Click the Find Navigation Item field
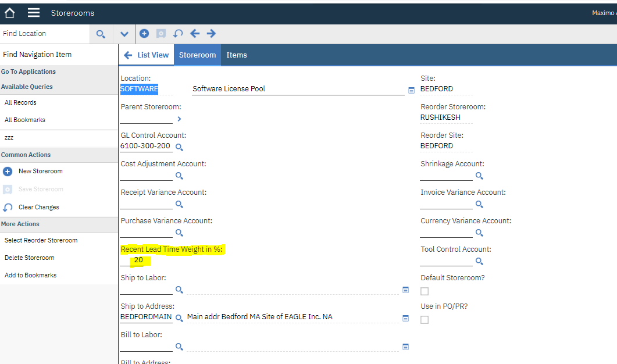 pos(59,55)
